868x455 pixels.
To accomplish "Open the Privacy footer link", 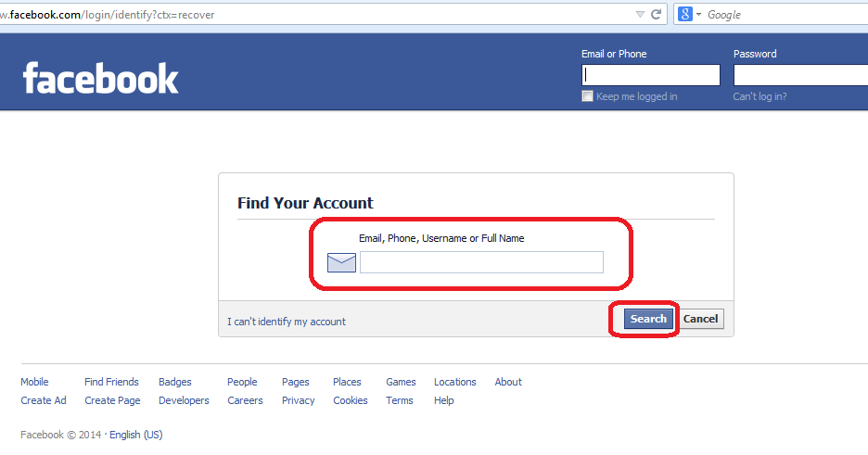I will pyautogui.click(x=298, y=400).
